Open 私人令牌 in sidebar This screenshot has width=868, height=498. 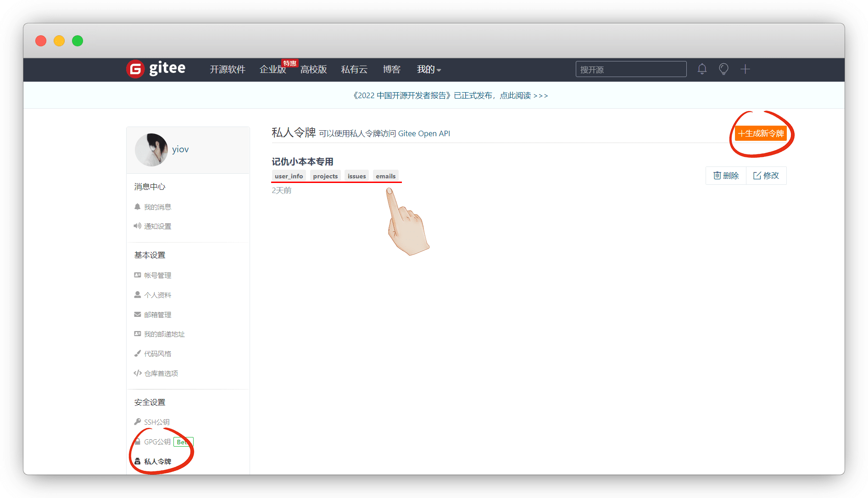(x=157, y=462)
